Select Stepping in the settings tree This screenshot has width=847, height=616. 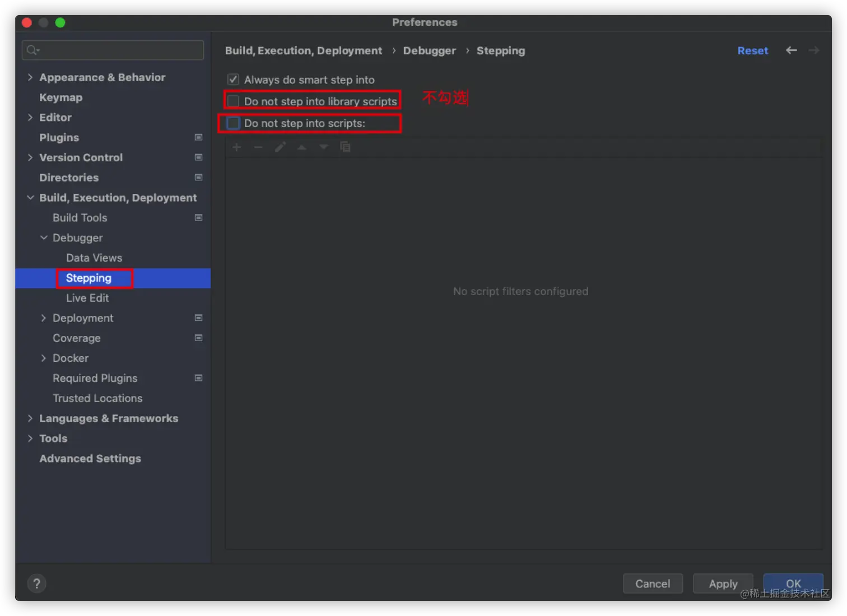click(89, 278)
